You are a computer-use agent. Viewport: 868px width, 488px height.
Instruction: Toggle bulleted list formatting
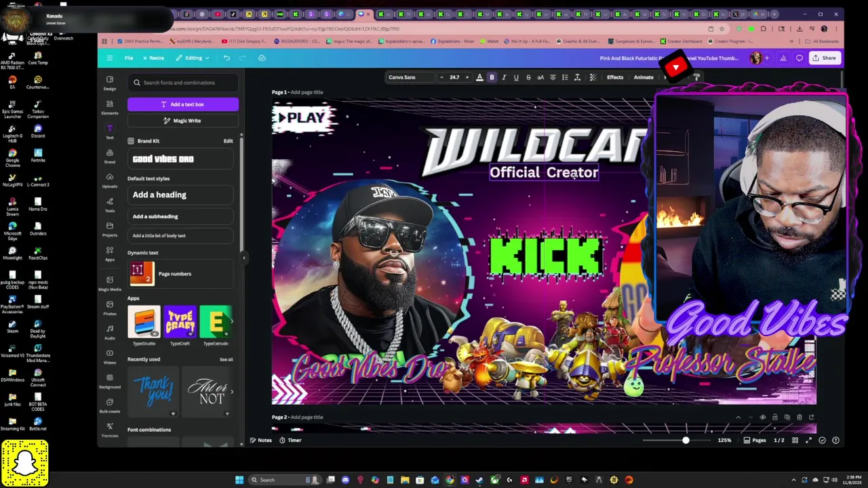click(565, 77)
